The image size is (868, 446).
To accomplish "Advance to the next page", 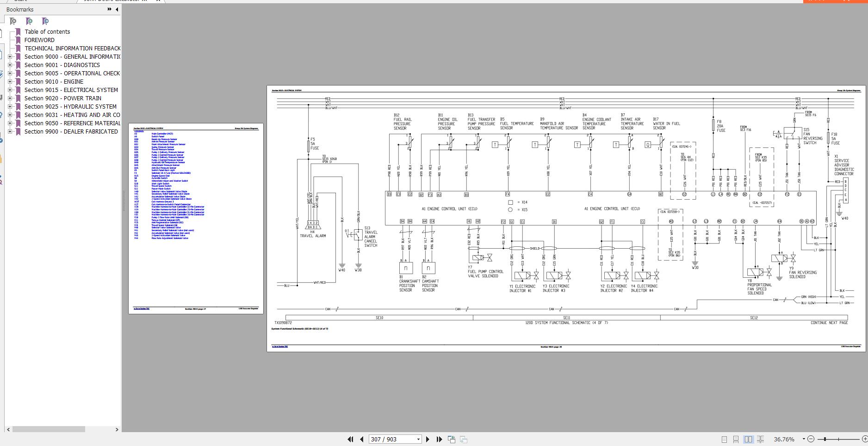I will (428, 439).
